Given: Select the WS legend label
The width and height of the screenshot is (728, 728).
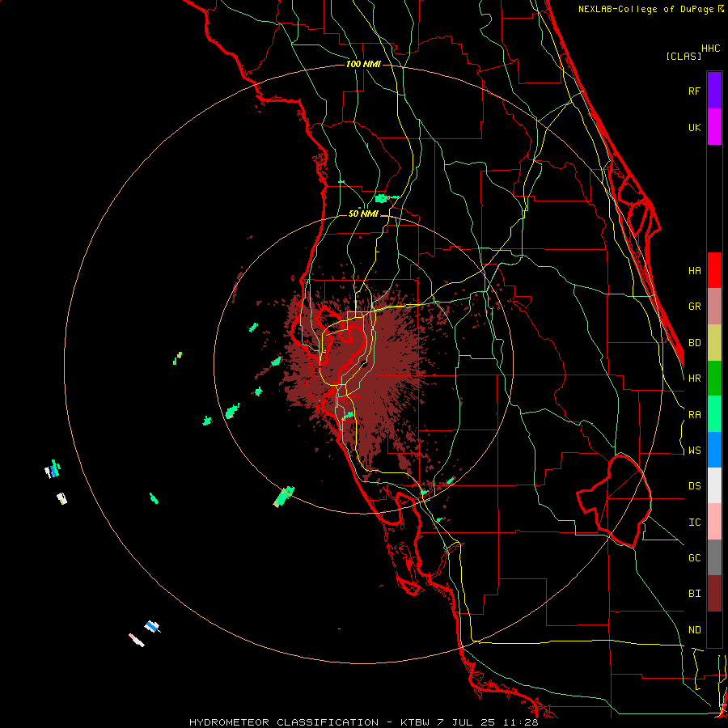Looking at the screenshot, I should pos(694,451).
